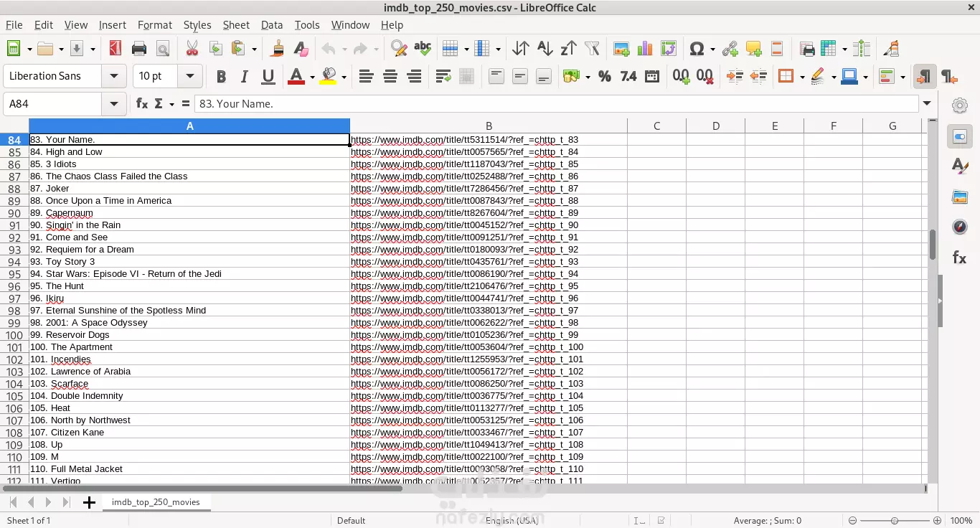This screenshot has height=528, width=980.
Task: Click the Clone Formatting paintbrush icon
Action: pyautogui.click(x=278, y=49)
